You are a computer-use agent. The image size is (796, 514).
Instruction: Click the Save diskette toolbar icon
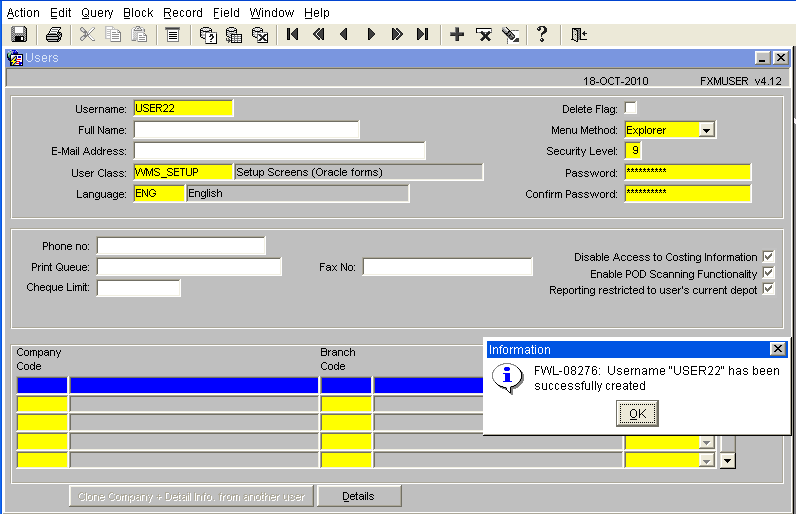pyautogui.click(x=19, y=35)
